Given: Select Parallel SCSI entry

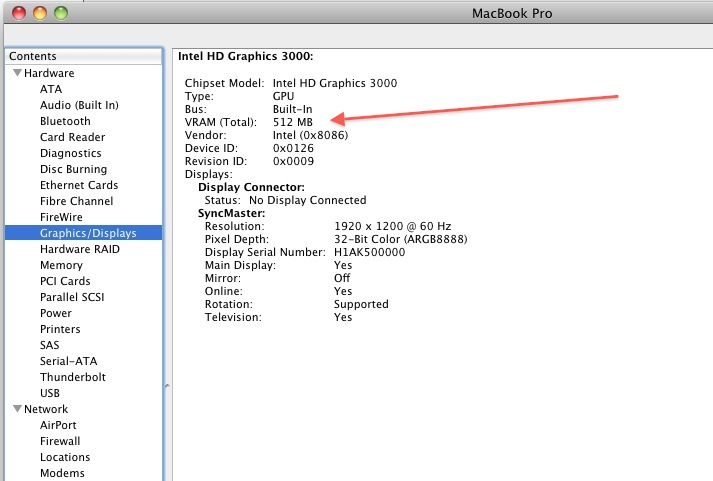Looking at the screenshot, I should (x=72, y=297).
